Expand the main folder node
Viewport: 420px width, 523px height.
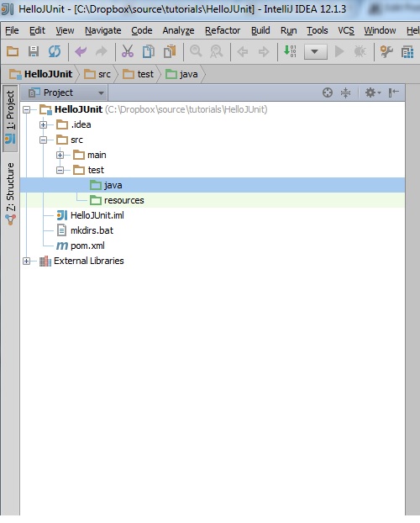(60, 155)
